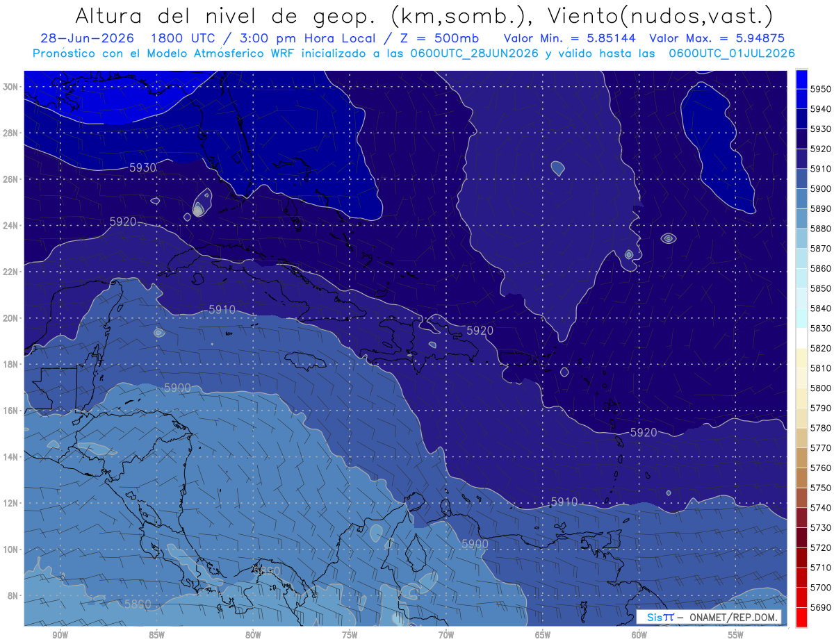The image size is (834, 644).
Task: Click the 28N latitude axis label
Action: point(10,133)
